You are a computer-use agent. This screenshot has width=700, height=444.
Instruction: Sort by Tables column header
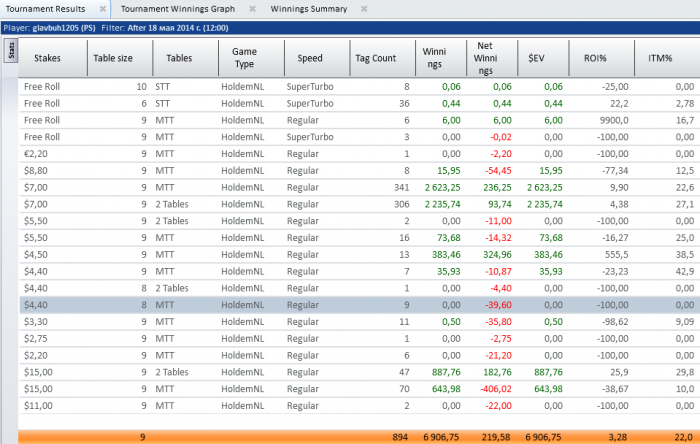[185, 58]
